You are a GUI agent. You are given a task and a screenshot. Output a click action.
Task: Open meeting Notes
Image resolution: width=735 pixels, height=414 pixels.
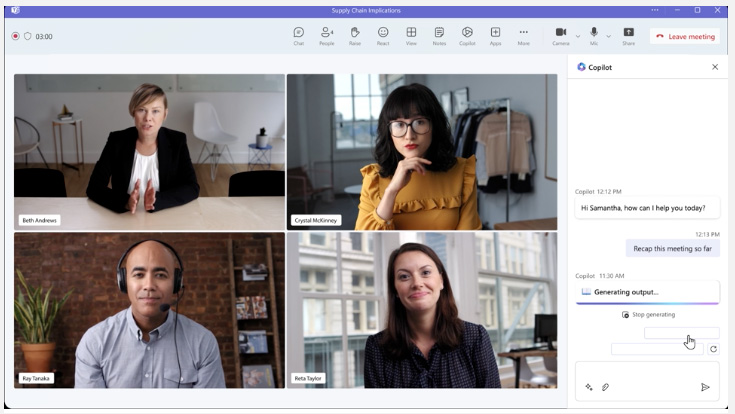point(439,35)
